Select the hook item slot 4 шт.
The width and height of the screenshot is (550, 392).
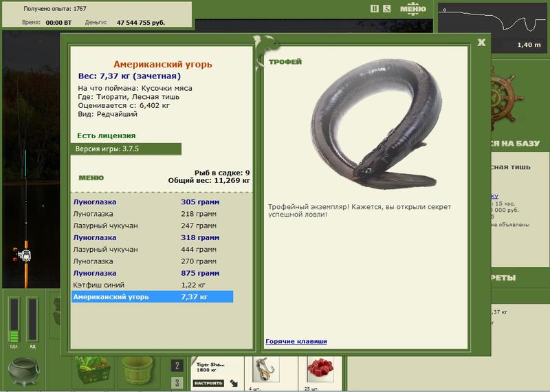point(266,370)
